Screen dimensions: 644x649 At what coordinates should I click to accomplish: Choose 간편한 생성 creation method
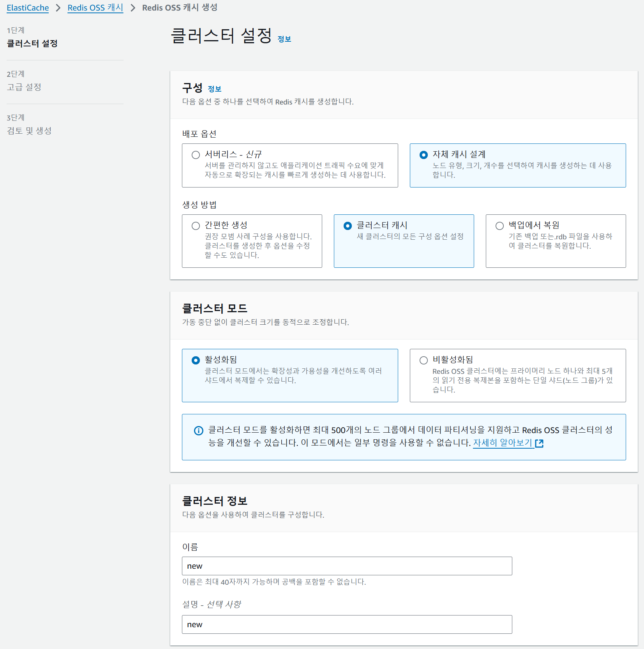pos(196,226)
